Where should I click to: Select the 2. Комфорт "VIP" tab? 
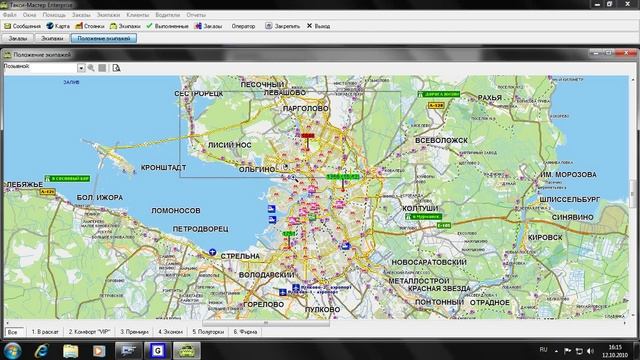pos(89,332)
